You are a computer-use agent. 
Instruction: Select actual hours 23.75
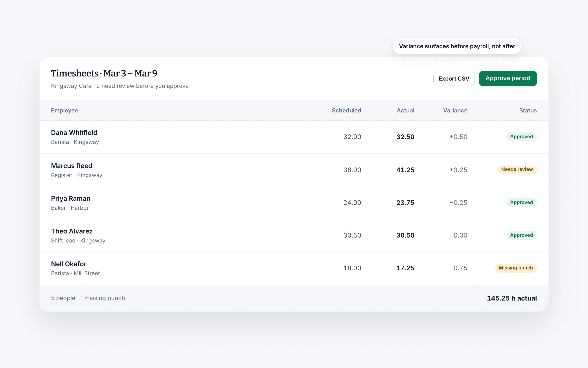coord(405,203)
